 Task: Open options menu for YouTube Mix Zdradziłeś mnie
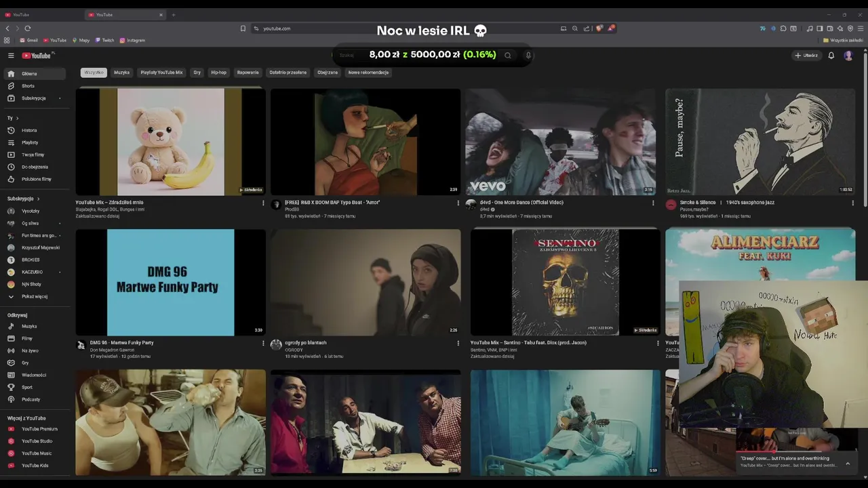(x=263, y=203)
